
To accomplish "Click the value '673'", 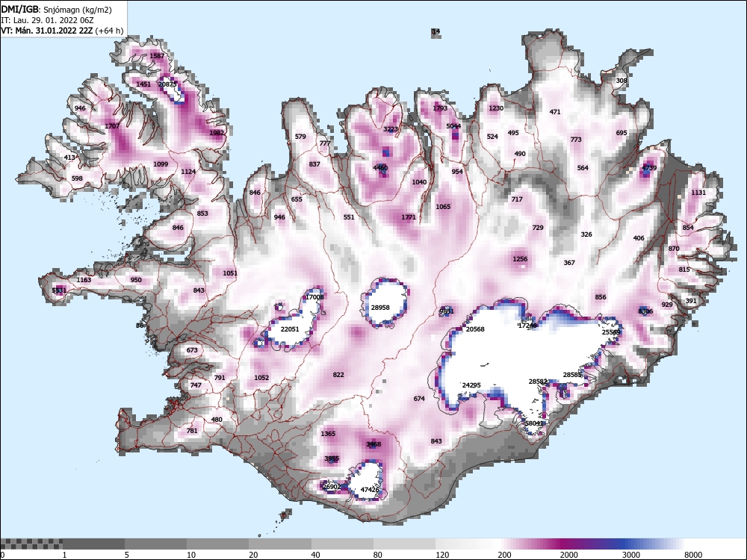I will tap(191, 350).
